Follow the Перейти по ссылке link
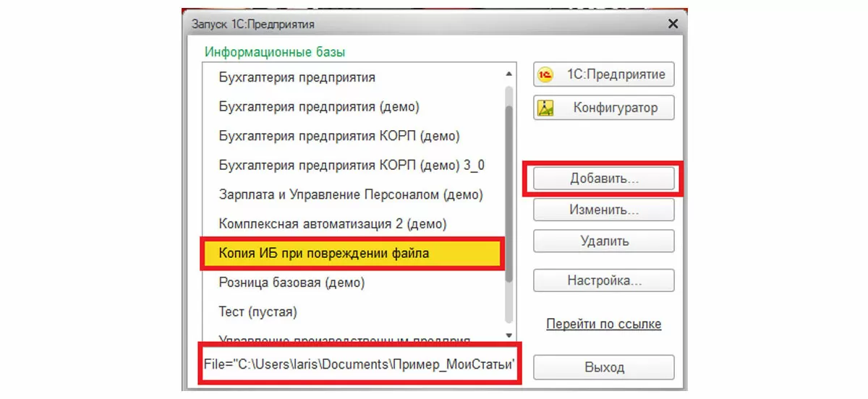The width and height of the screenshot is (868, 399). [603, 324]
